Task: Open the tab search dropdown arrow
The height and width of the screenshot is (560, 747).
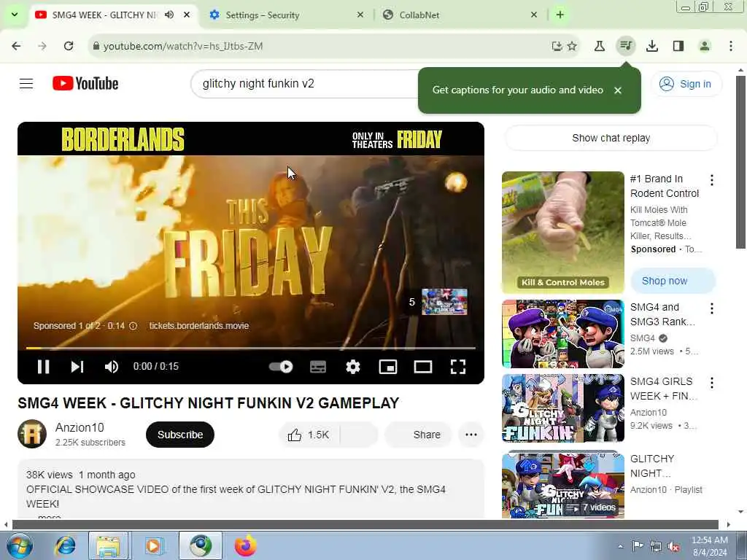Action: 15,15
